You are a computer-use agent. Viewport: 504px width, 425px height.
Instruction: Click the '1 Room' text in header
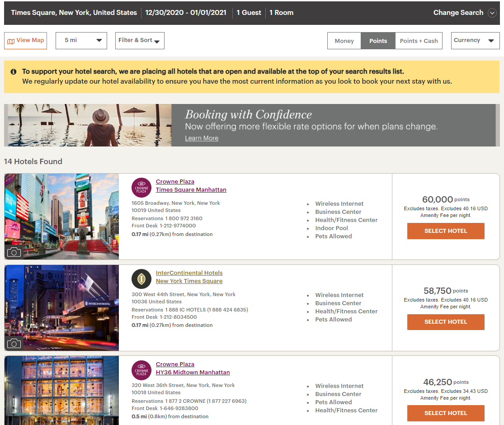tap(281, 13)
